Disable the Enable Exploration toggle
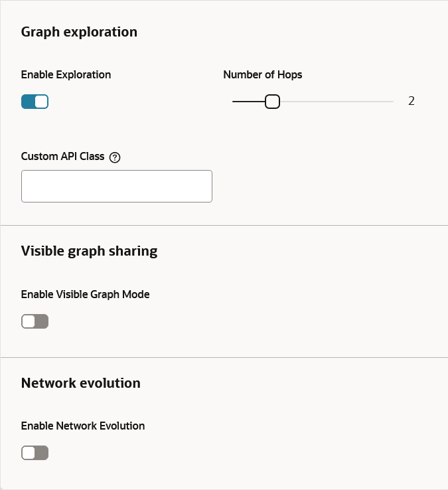The width and height of the screenshot is (448, 490). pyautogui.click(x=35, y=102)
